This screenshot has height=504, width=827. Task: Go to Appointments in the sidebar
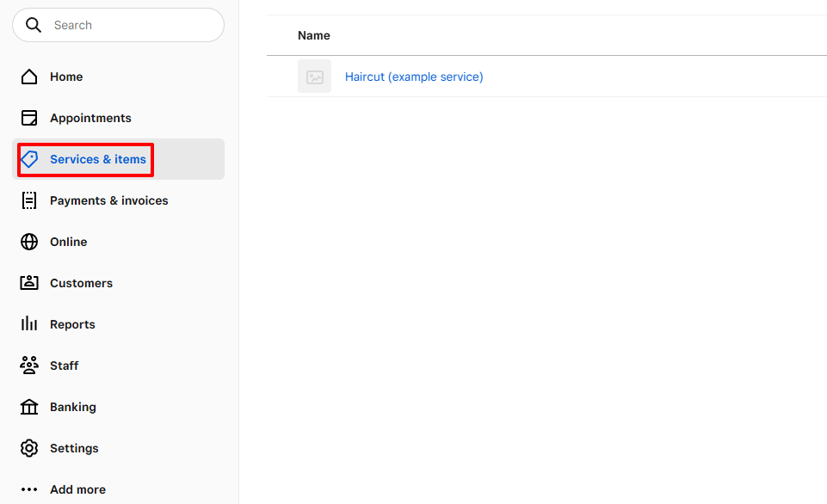[90, 118]
